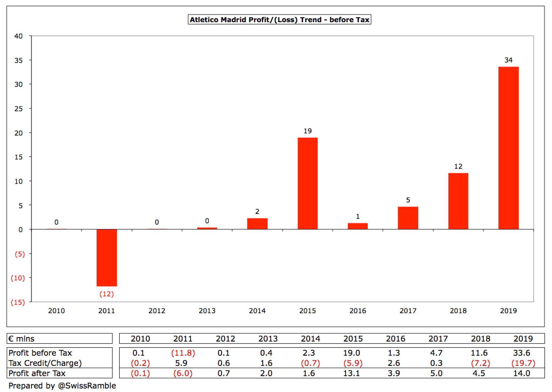Viewport: 552px width, 392px height.
Task: Click y-axis tick label 35
Action: pos(19,60)
